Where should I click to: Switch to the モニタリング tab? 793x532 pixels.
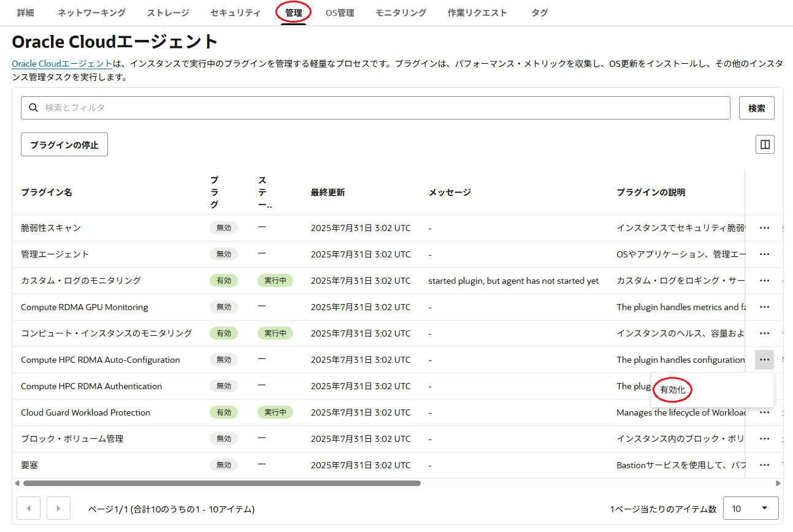400,13
